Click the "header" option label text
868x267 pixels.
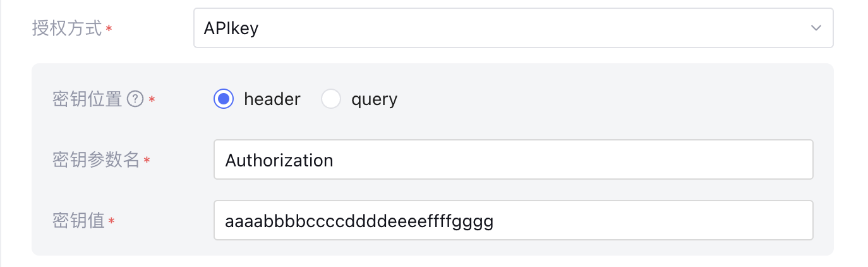[x=272, y=99]
